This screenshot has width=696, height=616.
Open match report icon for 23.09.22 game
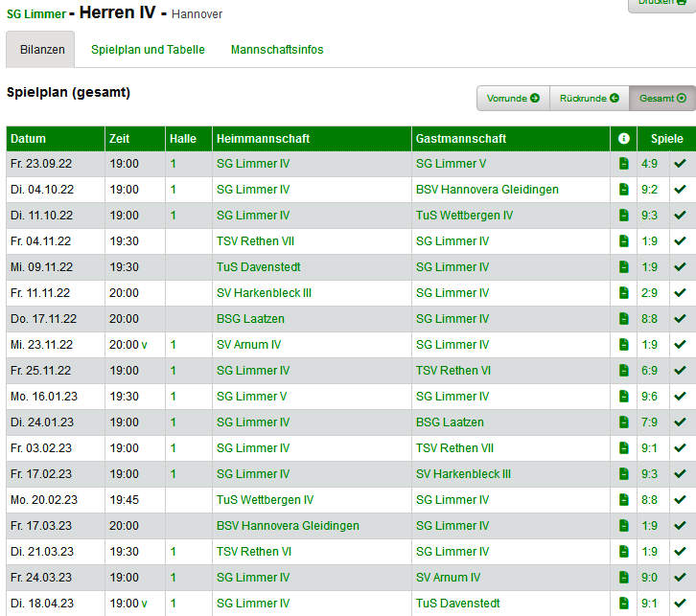click(x=623, y=164)
